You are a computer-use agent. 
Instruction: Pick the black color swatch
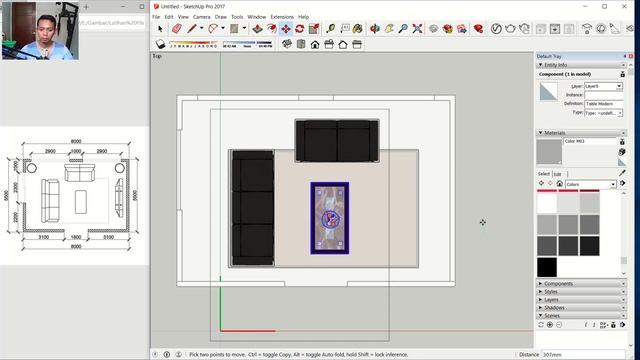pos(547,267)
